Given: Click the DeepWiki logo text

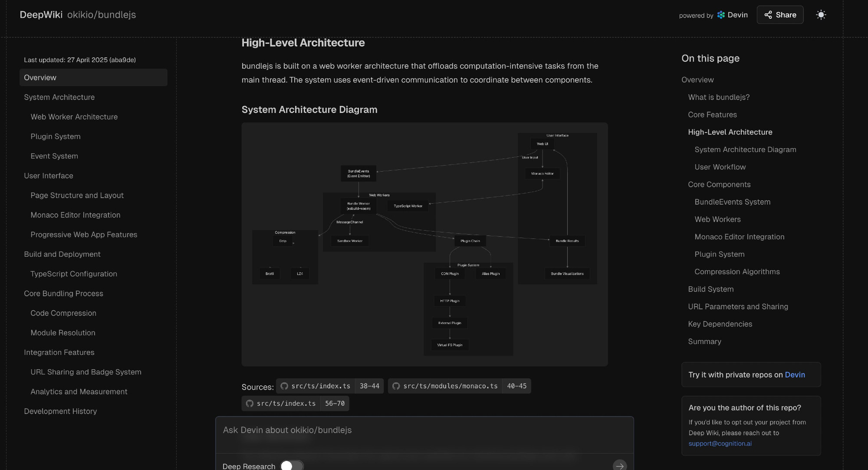Looking at the screenshot, I should (41, 15).
